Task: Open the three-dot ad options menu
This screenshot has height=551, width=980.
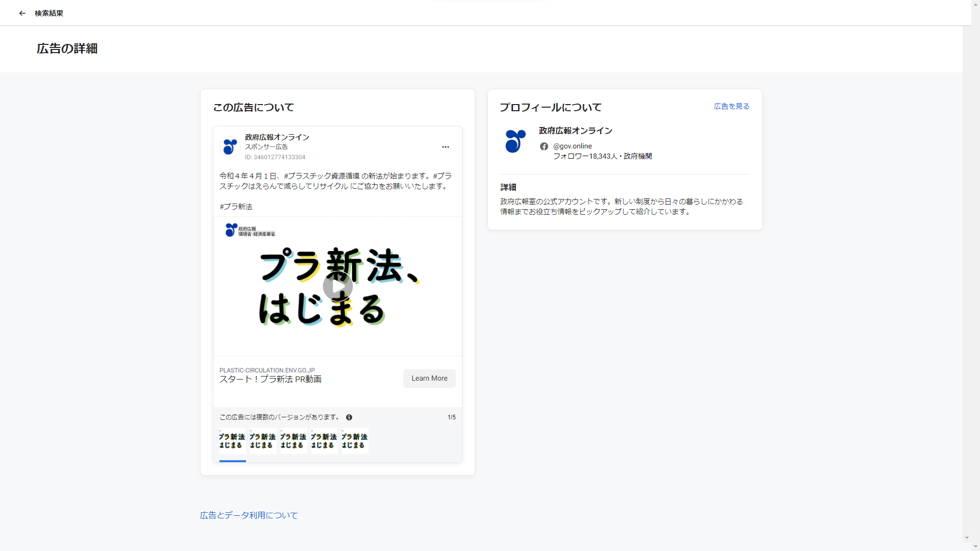Action: (x=446, y=147)
